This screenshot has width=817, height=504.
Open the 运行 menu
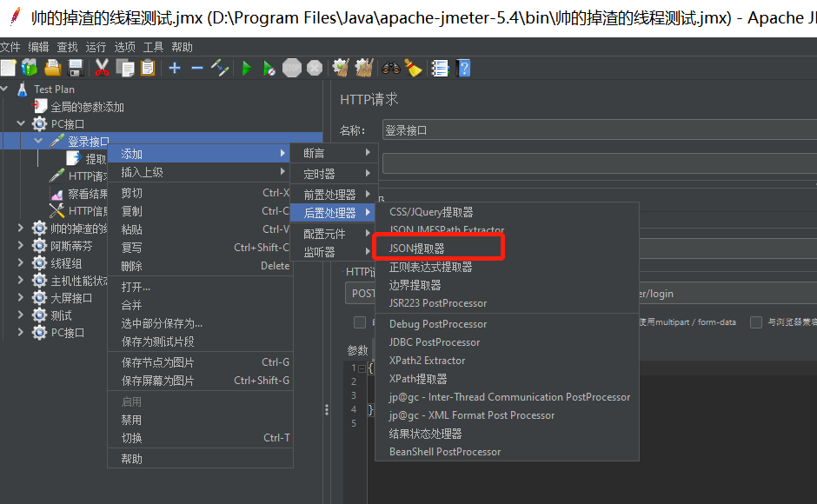point(96,48)
